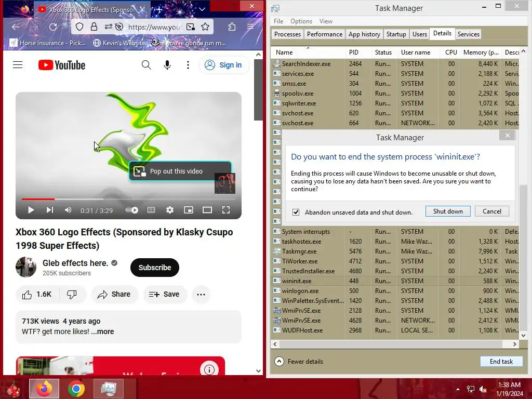Like the video with thumbs up
This screenshot has width=532, height=399.
pyautogui.click(x=37, y=294)
